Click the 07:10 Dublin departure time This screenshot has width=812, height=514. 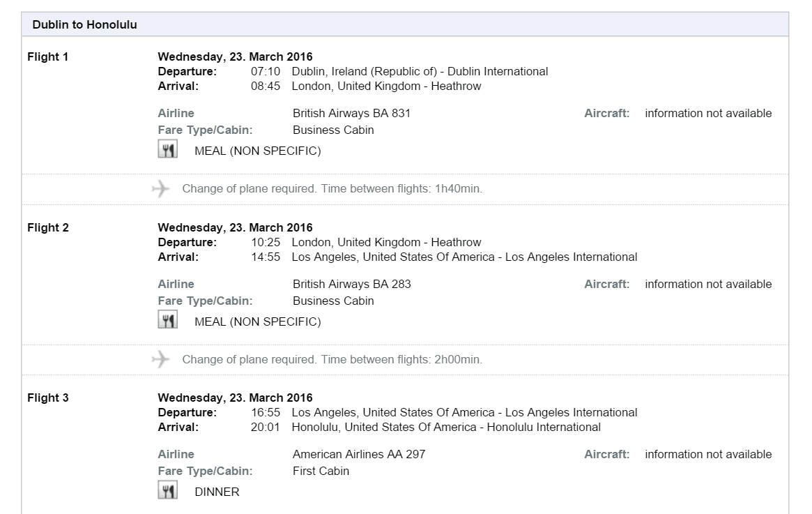click(x=265, y=72)
